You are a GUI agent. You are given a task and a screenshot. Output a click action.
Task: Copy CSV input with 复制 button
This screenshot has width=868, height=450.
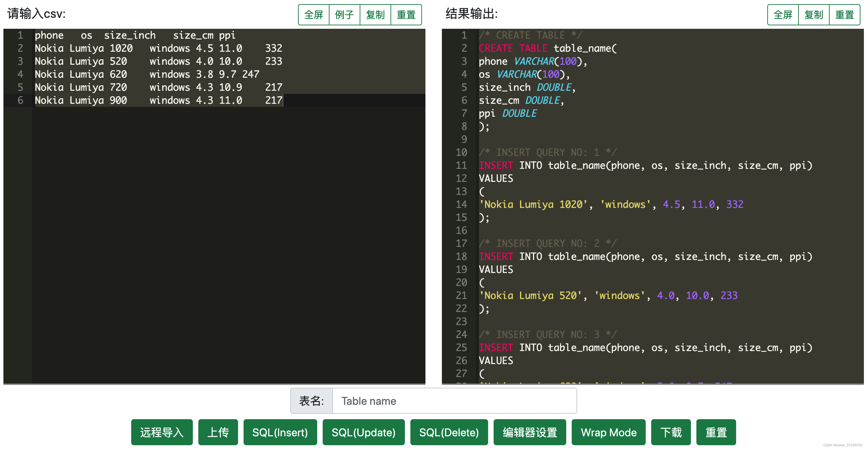click(x=375, y=15)
